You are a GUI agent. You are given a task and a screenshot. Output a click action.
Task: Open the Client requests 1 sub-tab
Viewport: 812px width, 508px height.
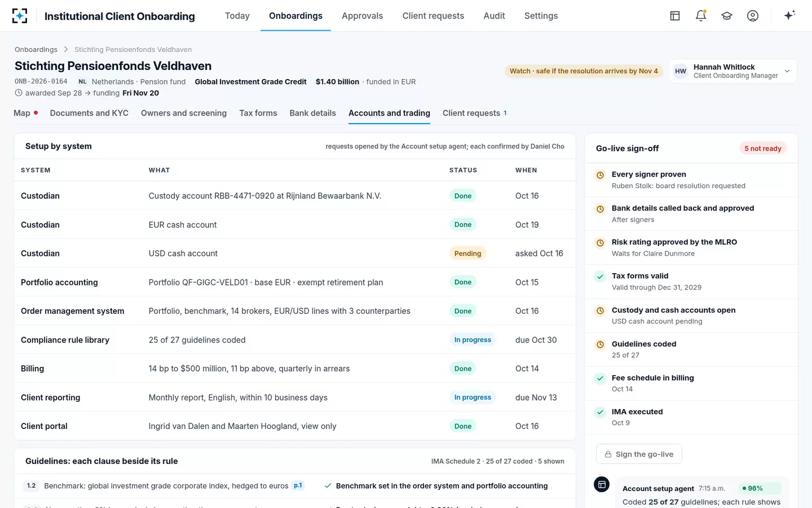(x=474, y=113)
